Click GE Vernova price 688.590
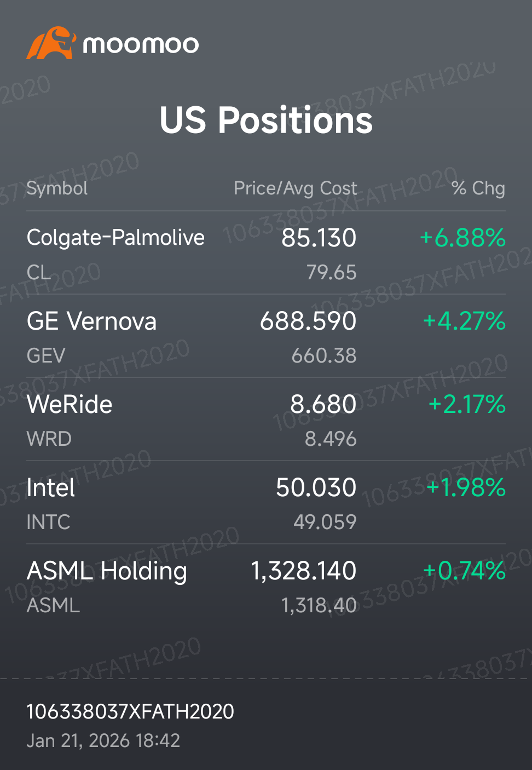This screenshot has width=532, height=770. point(308,321)
